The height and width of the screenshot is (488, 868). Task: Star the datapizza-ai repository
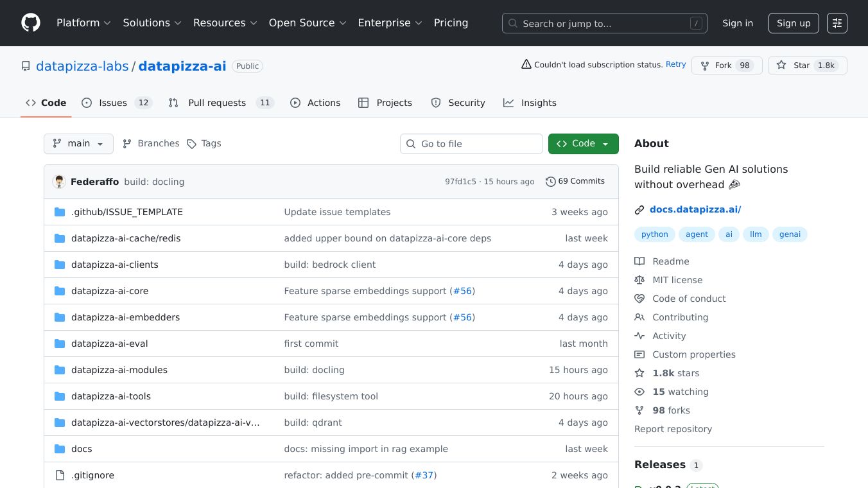pos(794,65)
